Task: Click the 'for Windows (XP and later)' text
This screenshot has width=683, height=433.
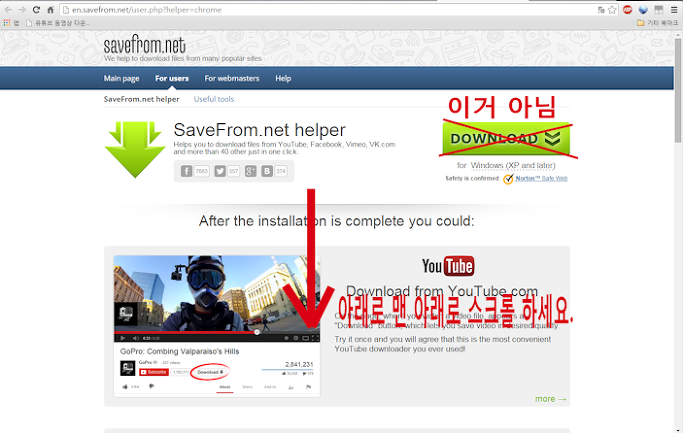Action: click(506, 166)
